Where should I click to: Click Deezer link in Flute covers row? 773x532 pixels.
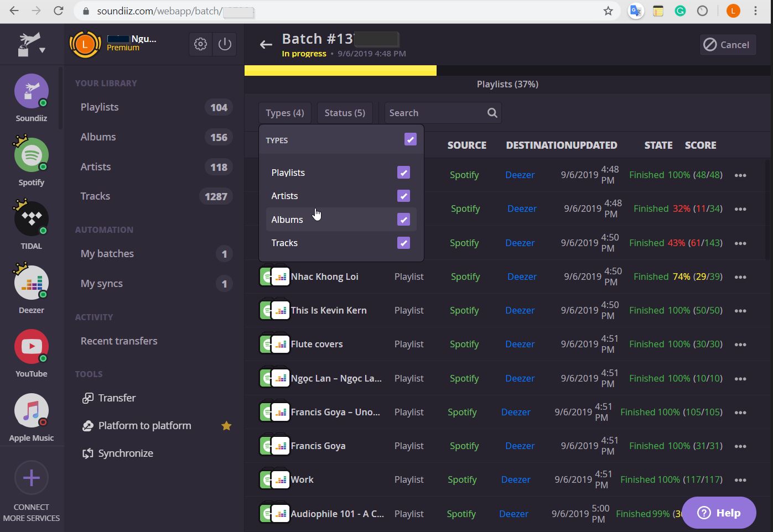[x=520, y=344]
